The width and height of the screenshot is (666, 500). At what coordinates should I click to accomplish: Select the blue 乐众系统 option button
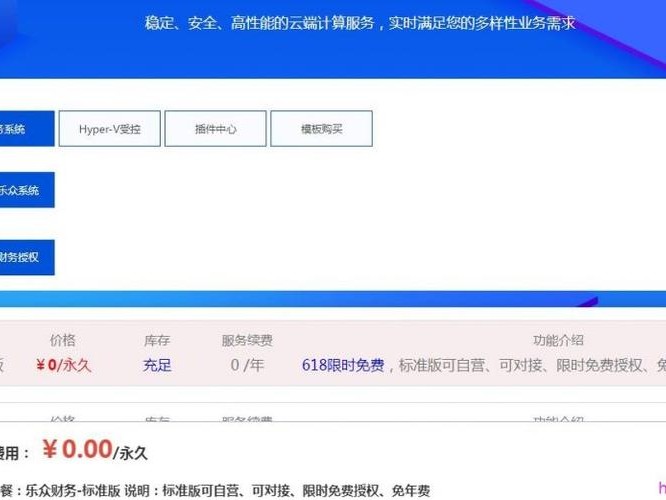27,190
